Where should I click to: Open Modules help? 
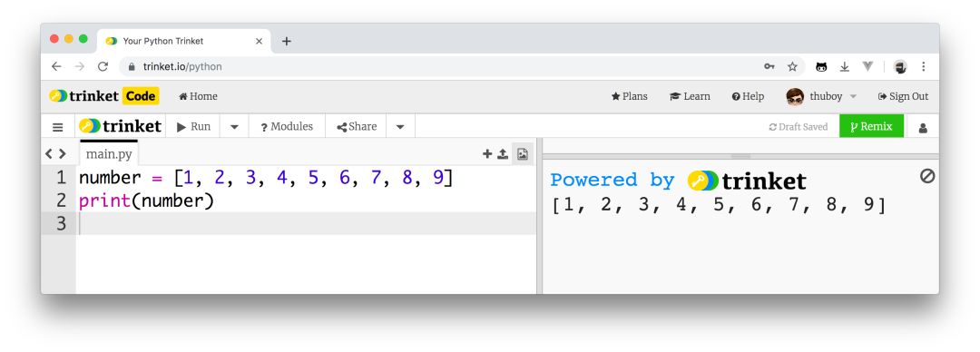(x=286, y=126)
